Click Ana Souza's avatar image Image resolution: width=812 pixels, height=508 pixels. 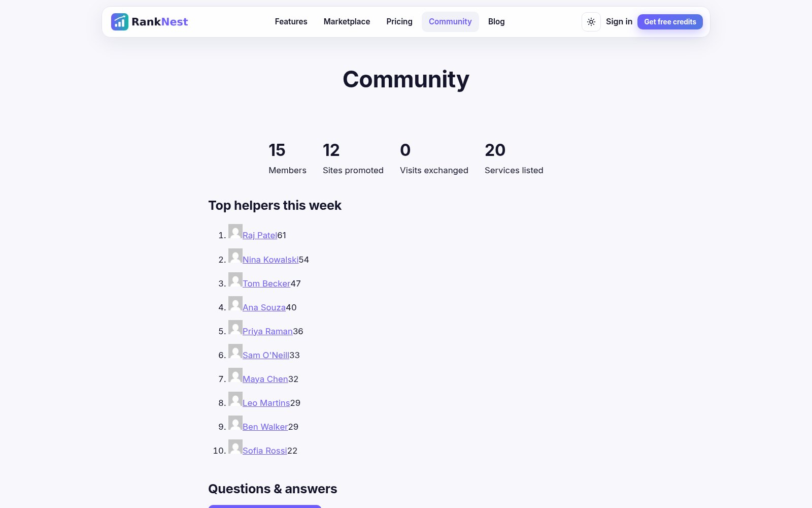235,303
